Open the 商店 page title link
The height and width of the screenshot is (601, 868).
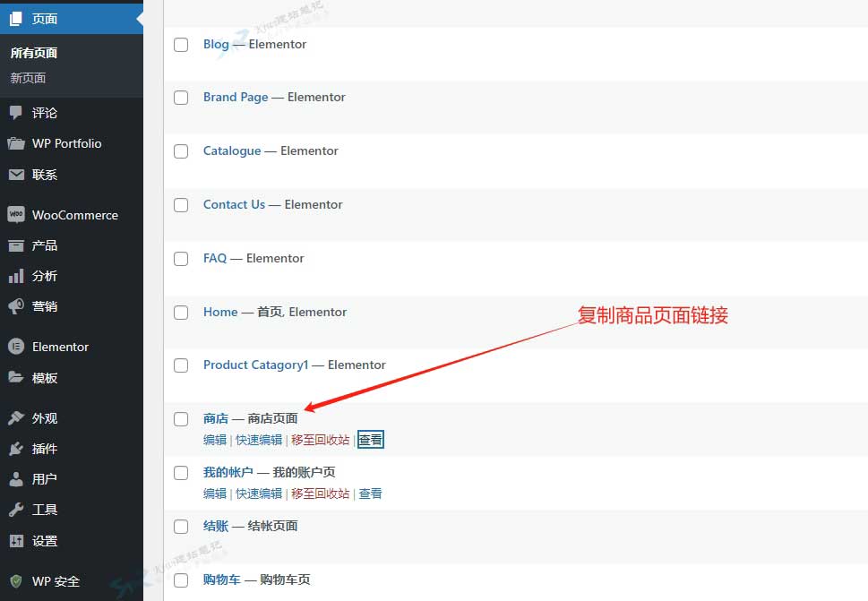coord(216,419)
